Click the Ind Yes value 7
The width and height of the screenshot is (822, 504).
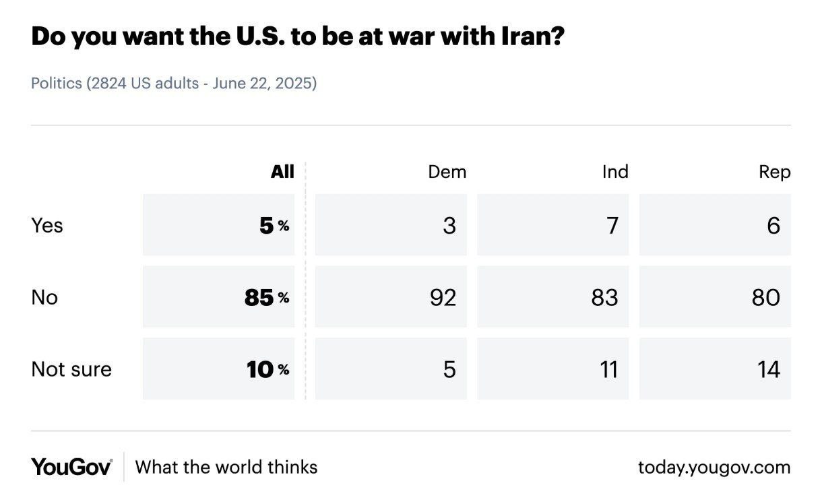click(x=612, y=225)
